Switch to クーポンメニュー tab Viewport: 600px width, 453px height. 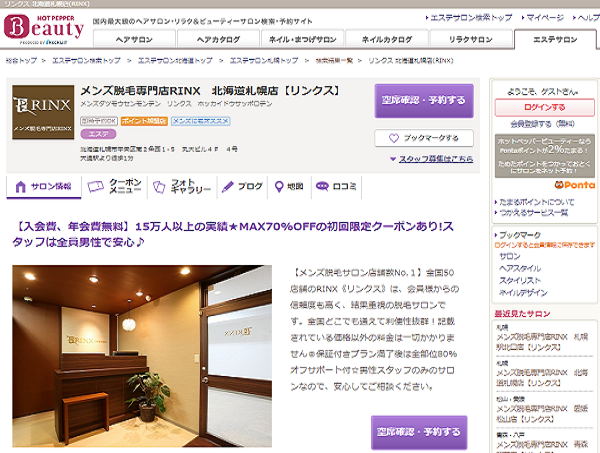[115, 186]
